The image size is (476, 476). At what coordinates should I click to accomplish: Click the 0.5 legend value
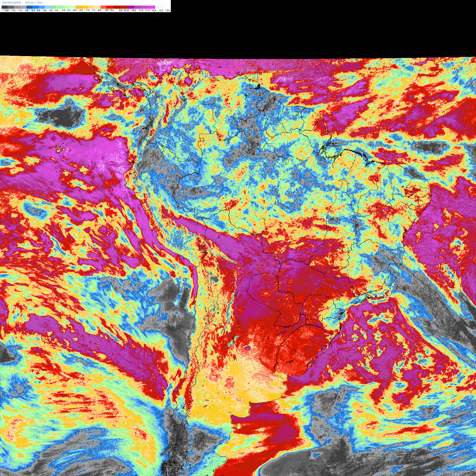(7, 10)
